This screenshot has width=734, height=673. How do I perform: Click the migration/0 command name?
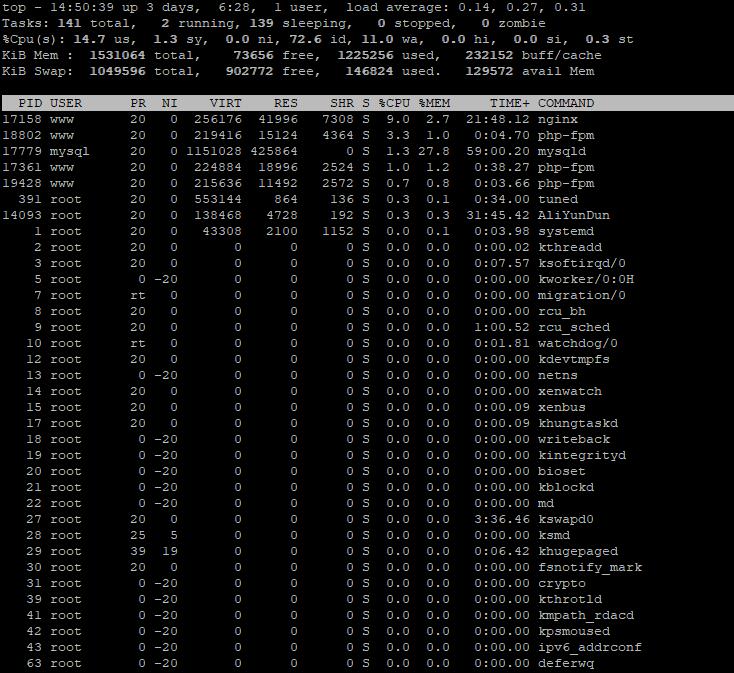[582, 295]
